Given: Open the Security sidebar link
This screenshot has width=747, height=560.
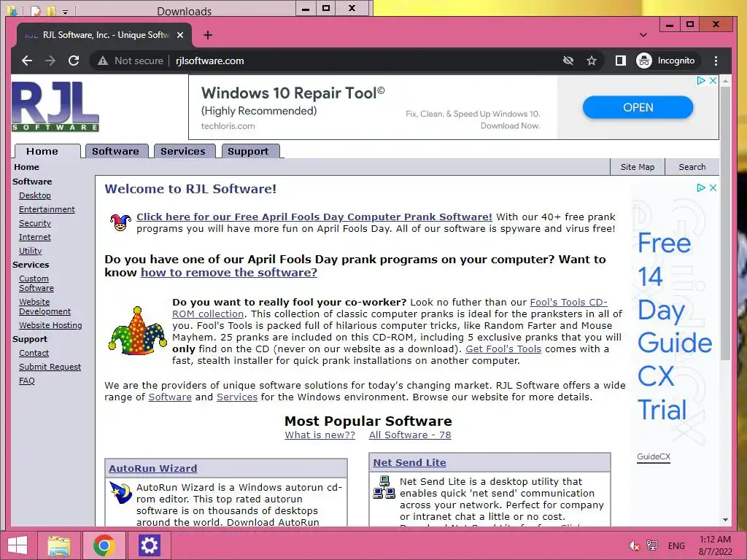Looking at the screenshot, I should pyautogui.click(x=35, y=223).
